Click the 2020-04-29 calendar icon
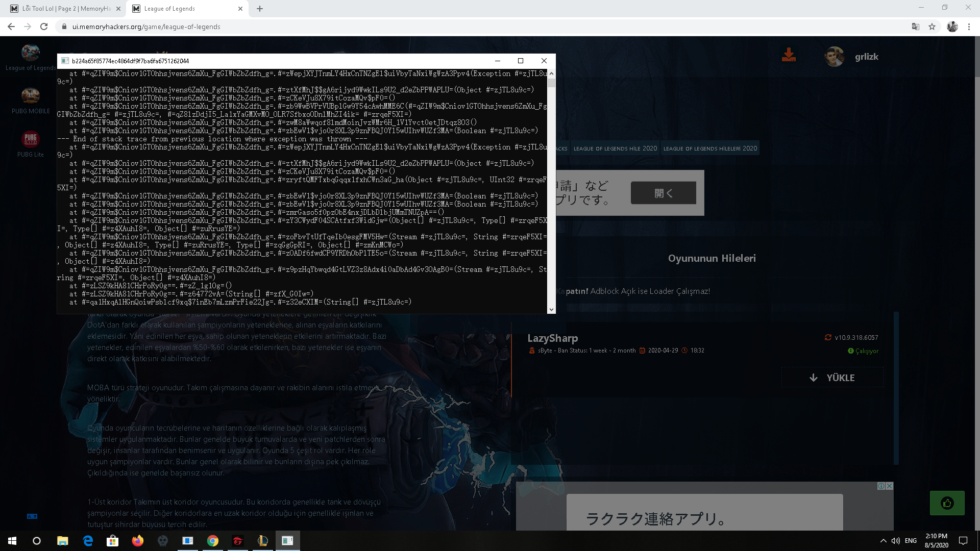Viewport: 980px width, 551px height. pyautogui.click(x=643, y=350)
